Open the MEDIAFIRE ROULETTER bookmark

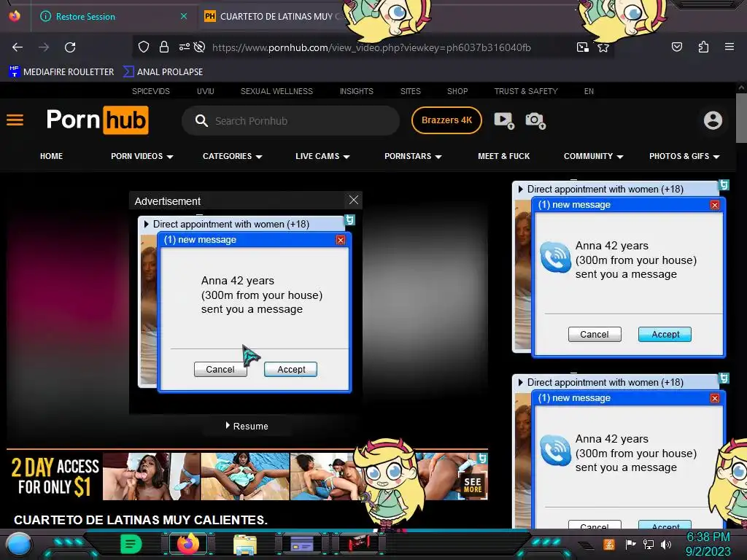coord(62,72)
